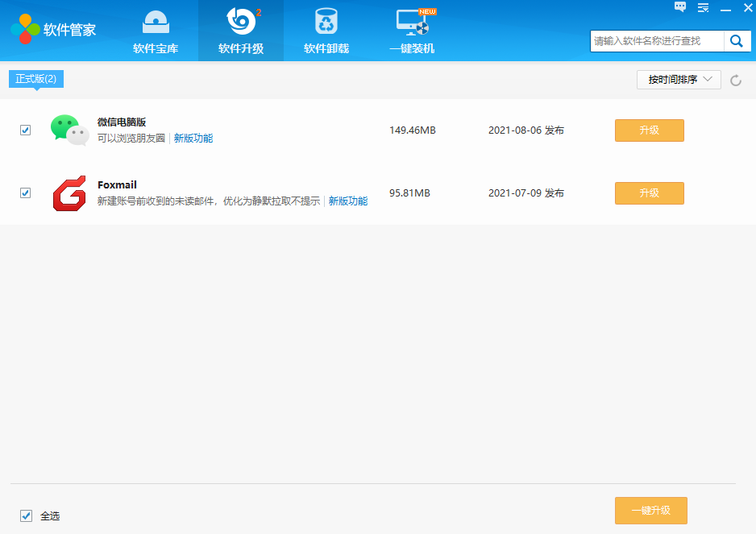
Task: Click the magnifier search icon
Action: click(736, 41)
